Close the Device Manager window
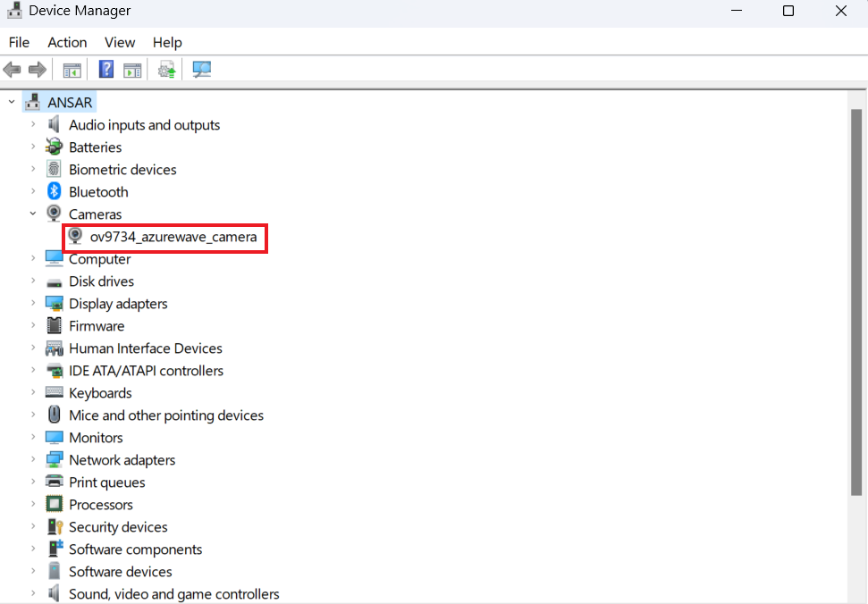The width and height of the screenshot is (868, 604). click(841, 11)
